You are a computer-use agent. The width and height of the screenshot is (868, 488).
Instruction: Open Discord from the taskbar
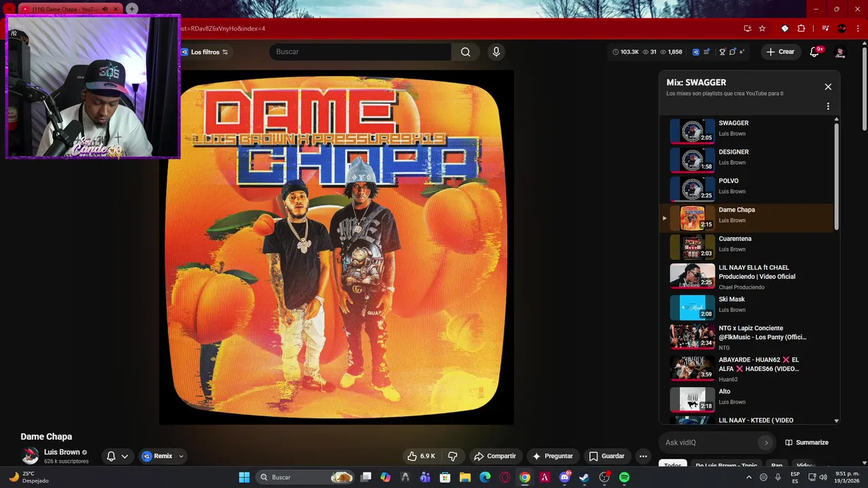[x=565, y=477]
